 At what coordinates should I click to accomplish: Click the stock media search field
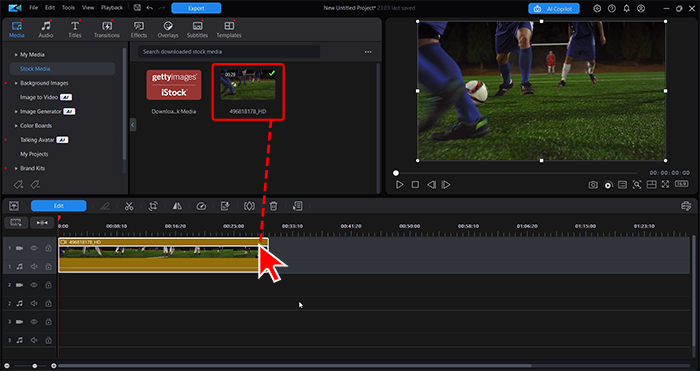click(229, 52)
